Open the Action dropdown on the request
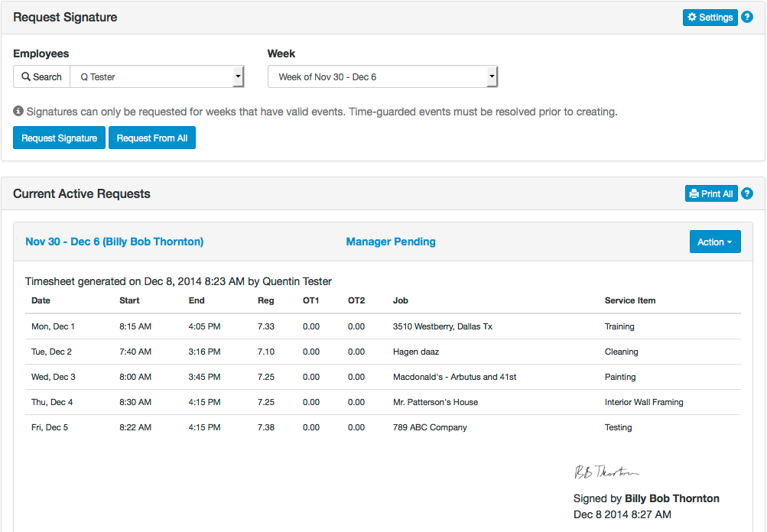Viewport: 767px width, 532px height. click(x=714, y=241)
